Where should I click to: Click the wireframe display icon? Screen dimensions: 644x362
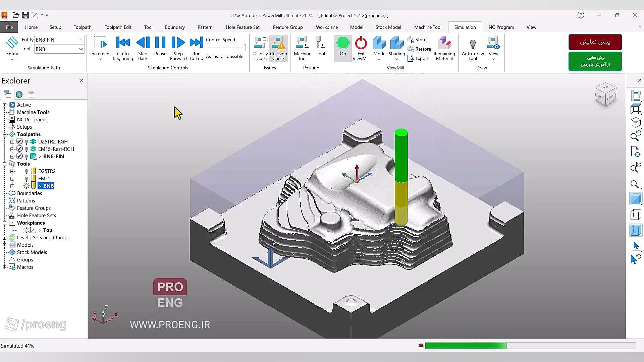tap(636, 215)
